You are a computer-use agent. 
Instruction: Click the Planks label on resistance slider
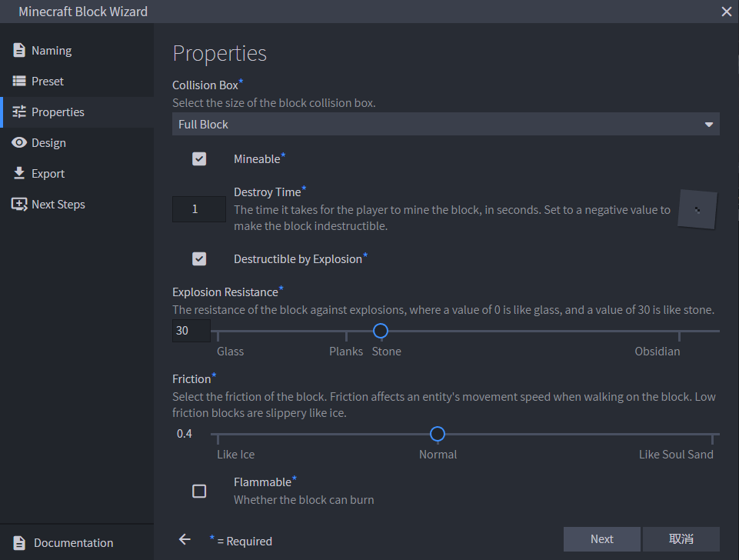[x=346, y=352]
